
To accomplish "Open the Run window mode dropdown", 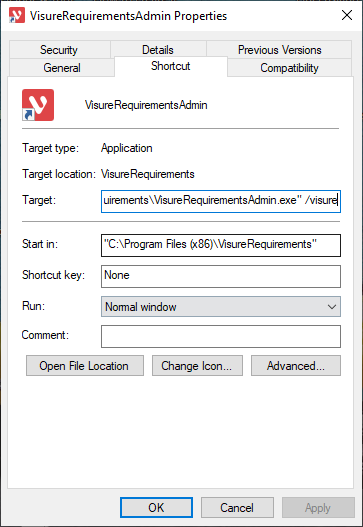I will (x=221, y=307).
